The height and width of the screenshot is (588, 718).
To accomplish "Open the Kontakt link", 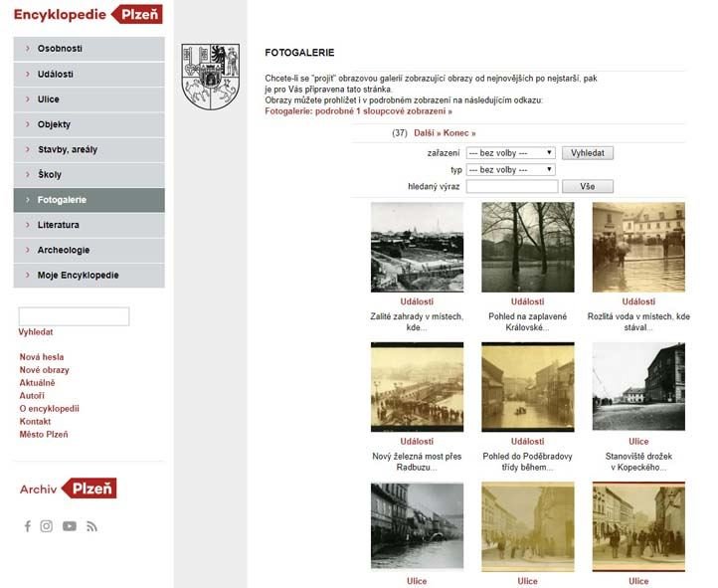I will point(35,421).
